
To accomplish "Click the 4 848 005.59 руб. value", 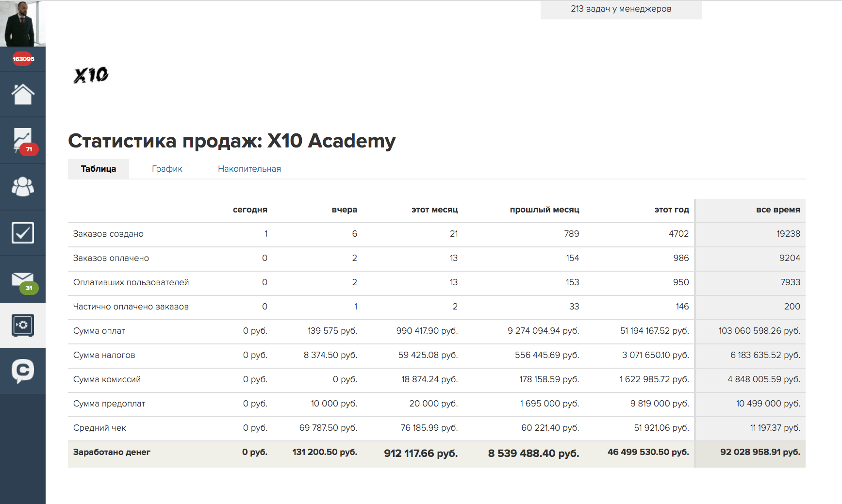I will click(764, 379).
